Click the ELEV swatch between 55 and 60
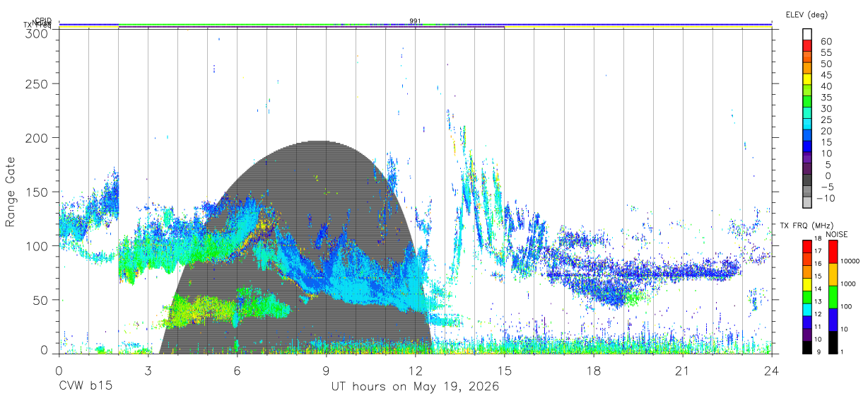Image resolution: width=868 pixels, height=401 pixels. coord(807,46)
